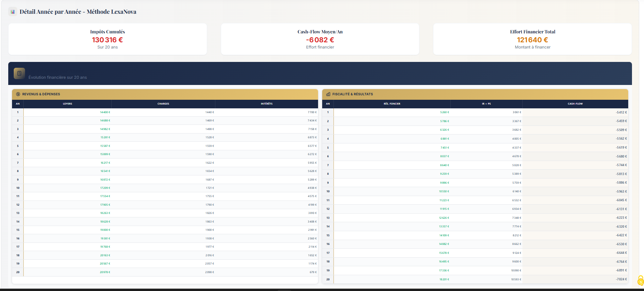Open the Impôts Cumulés summary card
The width and height of the screenshot is (644, 291).
pos(108,39)
